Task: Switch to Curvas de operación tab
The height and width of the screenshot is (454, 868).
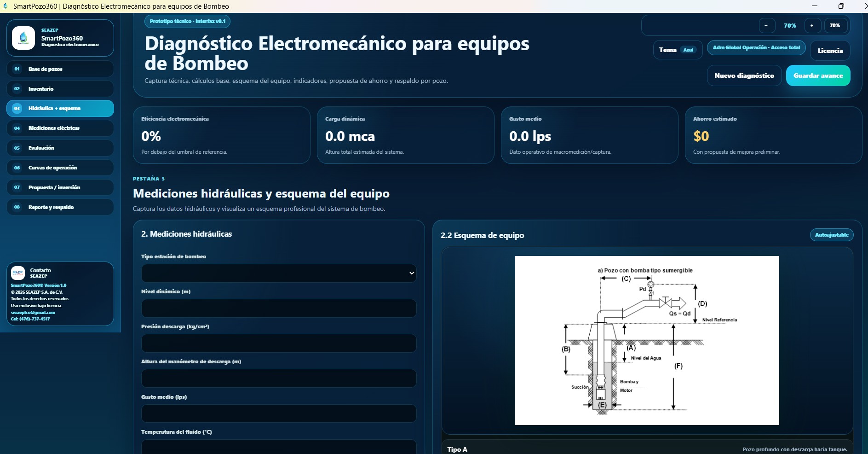Action: coord(60,168)
